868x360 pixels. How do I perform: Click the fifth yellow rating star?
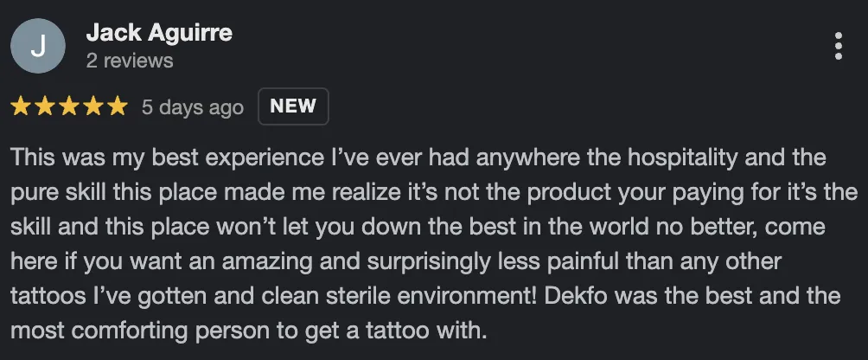(x=118, y=107)
